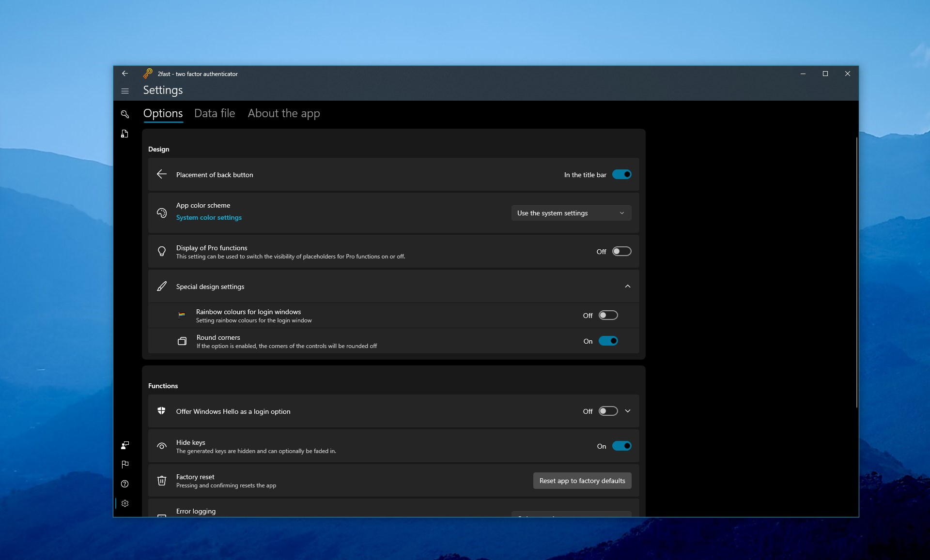Click the settings gear in the sidebar
This screenshot has width=930, height=560.
tap(125, 503)
